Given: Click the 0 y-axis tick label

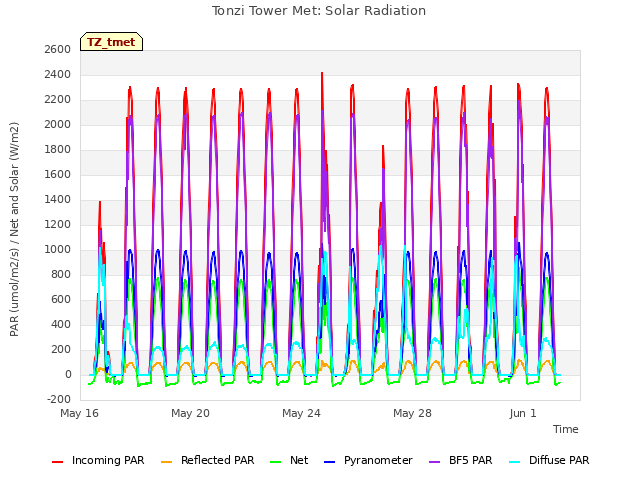Looking at the screenshot, I should point(68,375).
